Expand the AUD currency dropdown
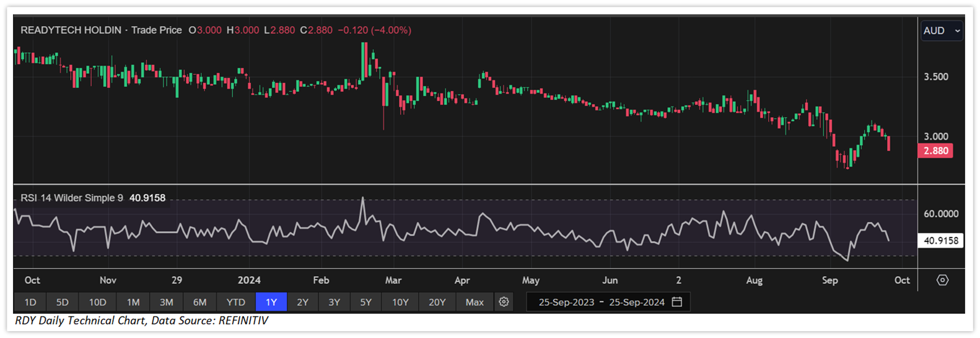Screen dimensions: 980x338 coord(942,30)
